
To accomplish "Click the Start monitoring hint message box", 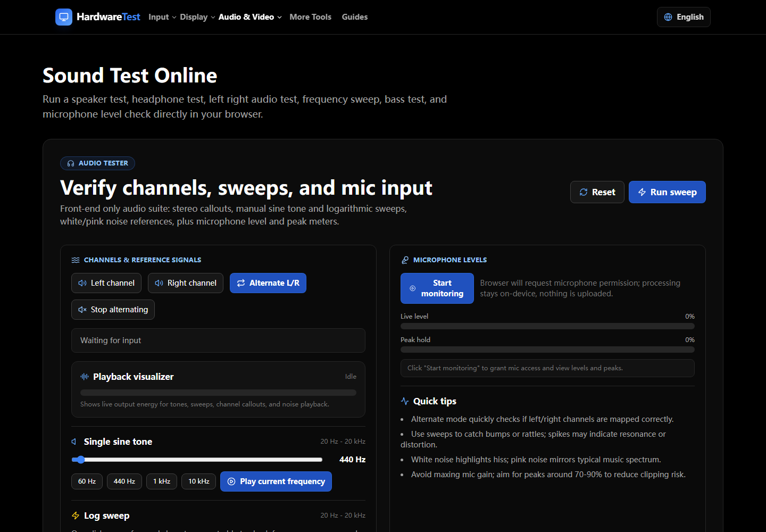I will (547, 368).
